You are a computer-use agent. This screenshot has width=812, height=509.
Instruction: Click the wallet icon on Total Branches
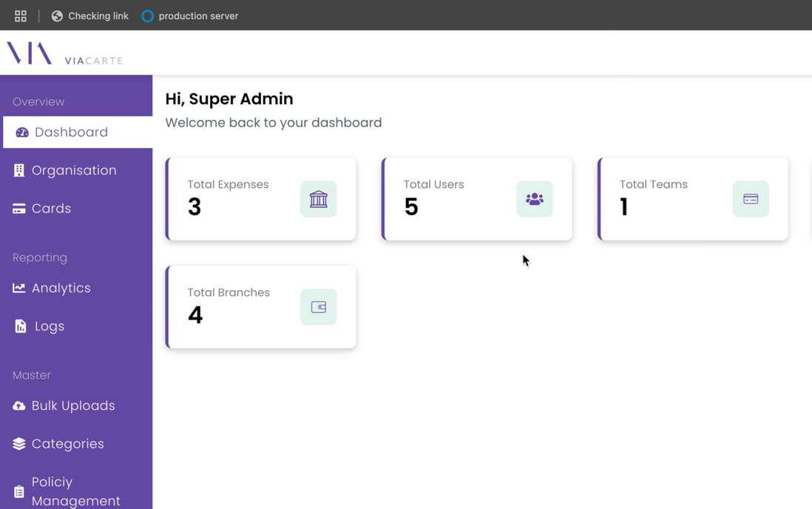tap(318, 307)
